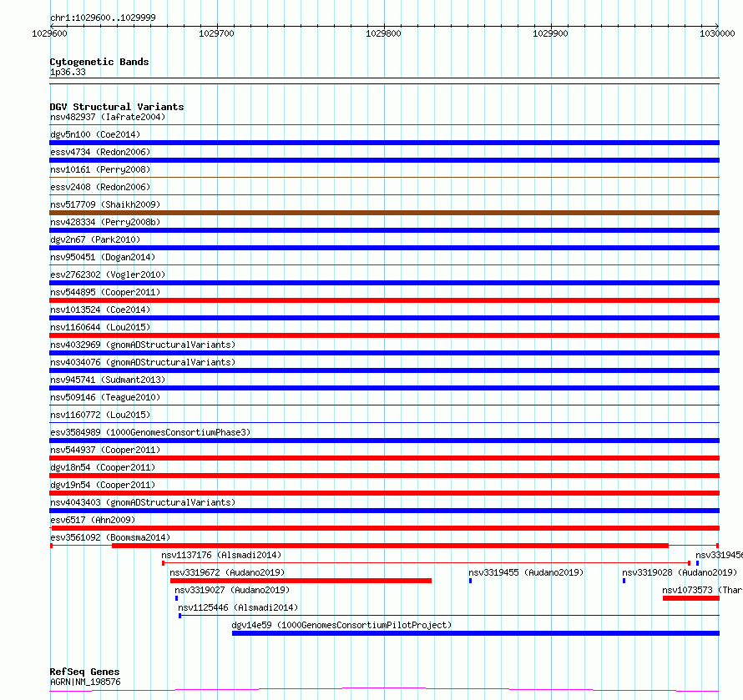Click the magenta AGRN gene line
The image size is (743, 700).
[x=384, y=689]
